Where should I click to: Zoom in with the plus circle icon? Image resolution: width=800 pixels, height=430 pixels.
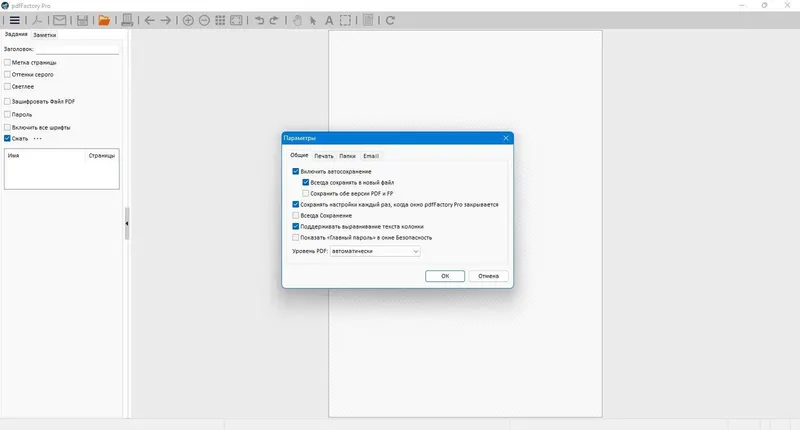[188, 20]
